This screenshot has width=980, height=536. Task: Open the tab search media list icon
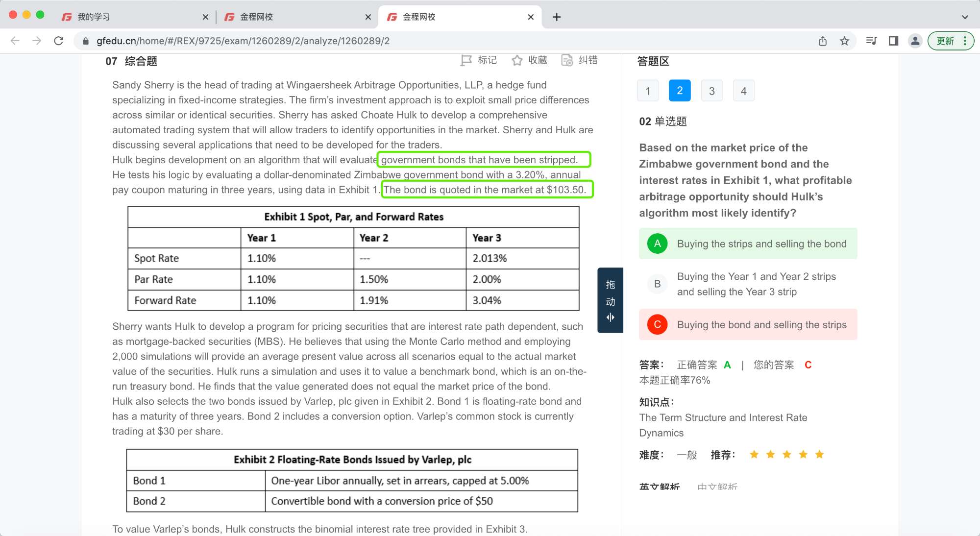tap(871, 41)
